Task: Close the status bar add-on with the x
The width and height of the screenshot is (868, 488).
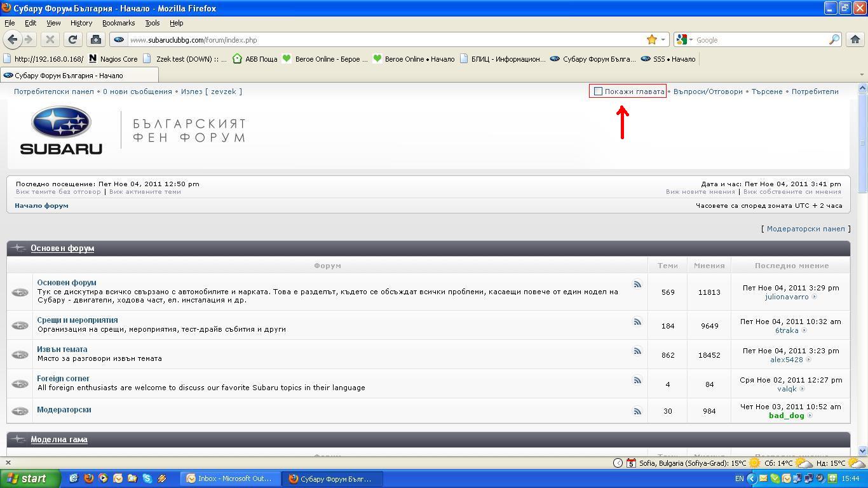Action: [8, 463]
